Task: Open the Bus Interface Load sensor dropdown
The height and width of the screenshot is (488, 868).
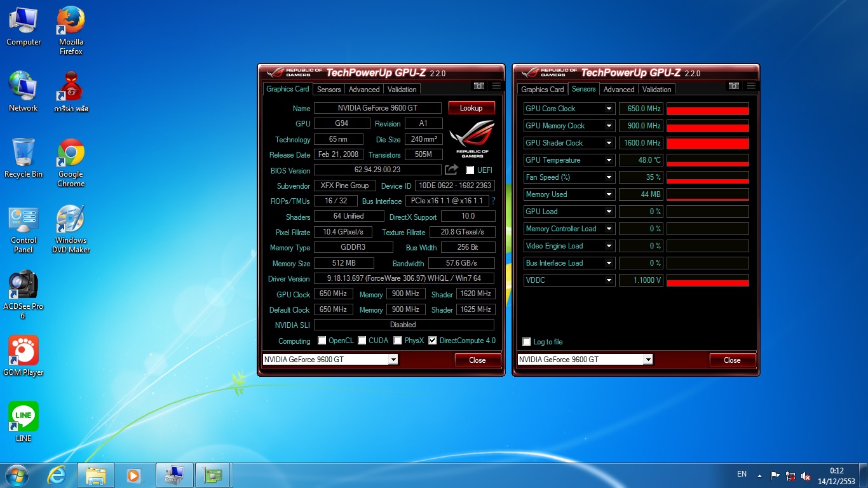Action: pos(609,263)
